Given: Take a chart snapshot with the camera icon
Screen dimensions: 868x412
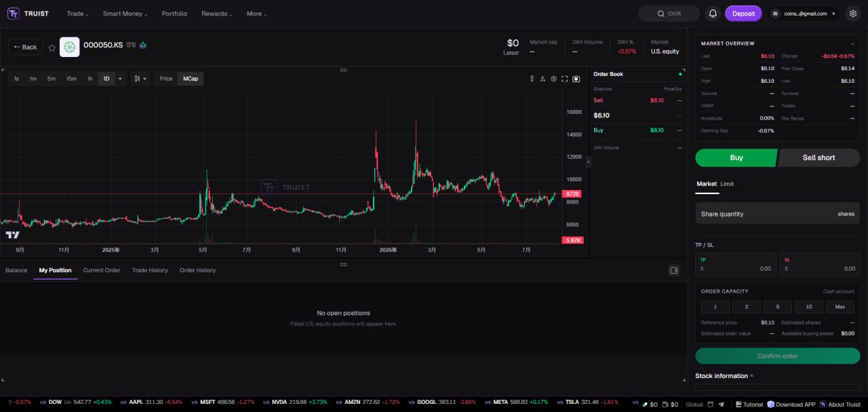Looking at the screenshot, I should (576, 79).
